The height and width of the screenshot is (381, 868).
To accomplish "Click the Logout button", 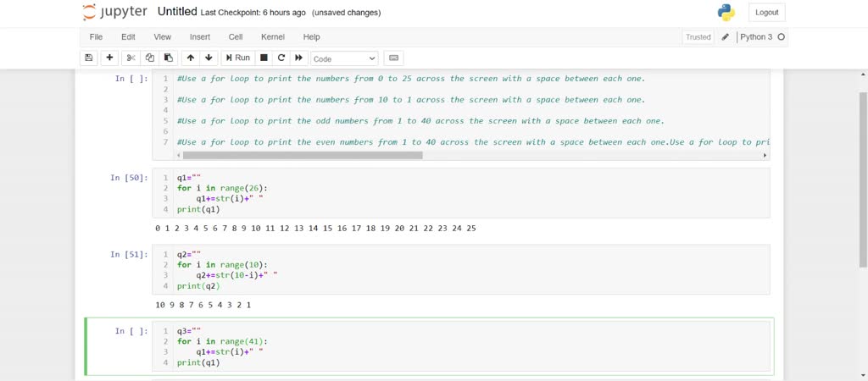I will tap(766, 12).
